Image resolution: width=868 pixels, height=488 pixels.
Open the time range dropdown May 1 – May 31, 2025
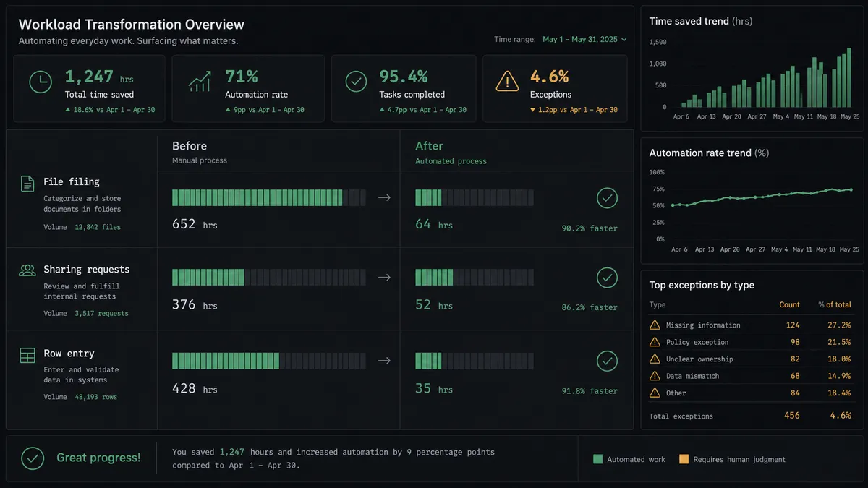pyautogui.click(x=584, y=40)
